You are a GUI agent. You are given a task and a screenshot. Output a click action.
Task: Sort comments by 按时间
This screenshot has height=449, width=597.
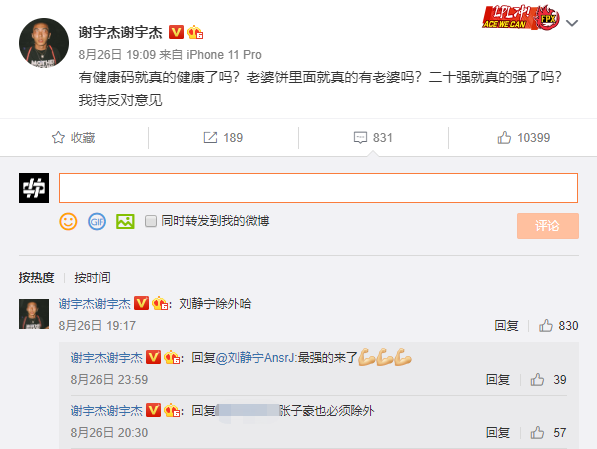pos(93,278)
